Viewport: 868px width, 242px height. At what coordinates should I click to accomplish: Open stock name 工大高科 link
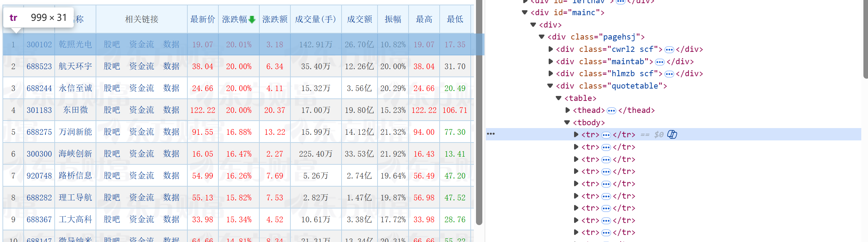(x=75, y=219)
